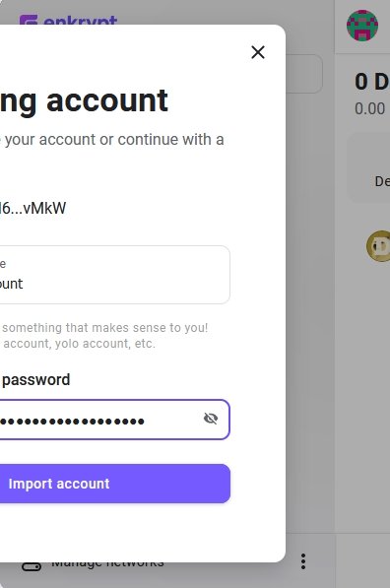Click the 'password' field label

pos(36,380)
